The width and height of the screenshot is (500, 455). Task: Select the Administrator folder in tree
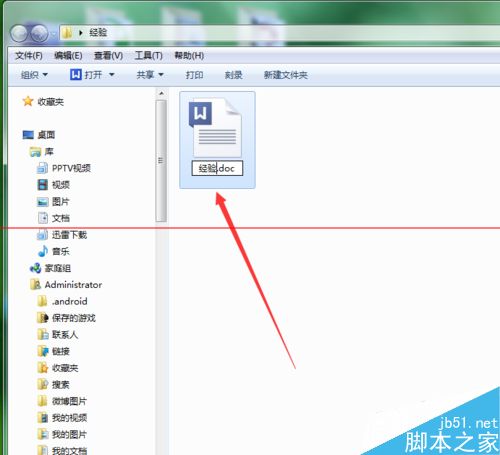pos(73,285)
